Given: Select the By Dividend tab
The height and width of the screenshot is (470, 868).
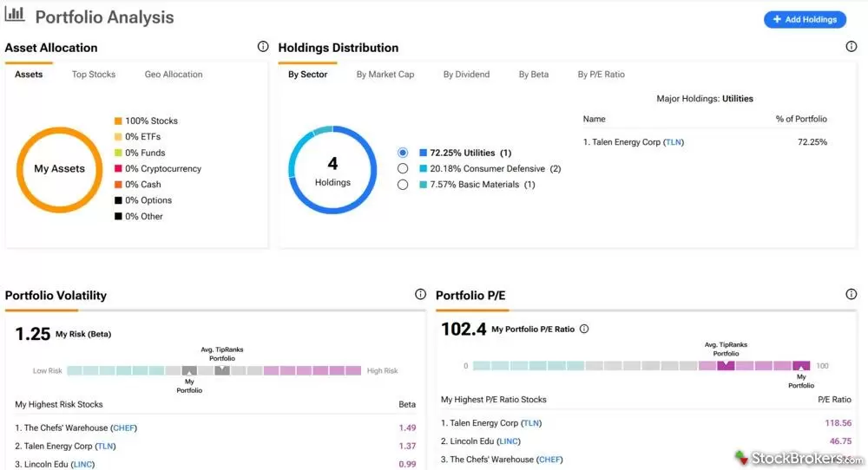Looking at the screenshot, I should pyautogui.click(x=466, y=74).
